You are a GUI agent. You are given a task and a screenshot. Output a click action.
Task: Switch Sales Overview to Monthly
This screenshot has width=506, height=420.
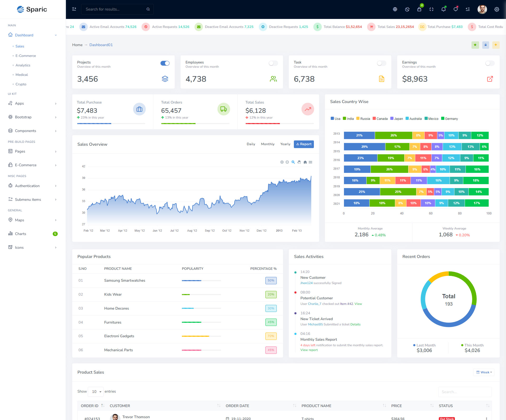pos(267,144)
